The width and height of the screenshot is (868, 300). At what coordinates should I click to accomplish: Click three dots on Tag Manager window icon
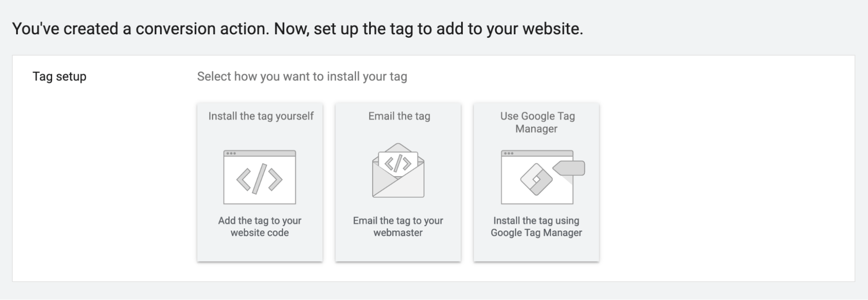509,153
